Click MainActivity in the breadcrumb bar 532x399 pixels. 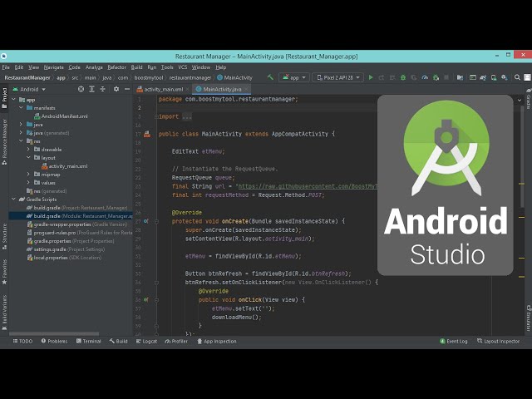coord(234,77)
